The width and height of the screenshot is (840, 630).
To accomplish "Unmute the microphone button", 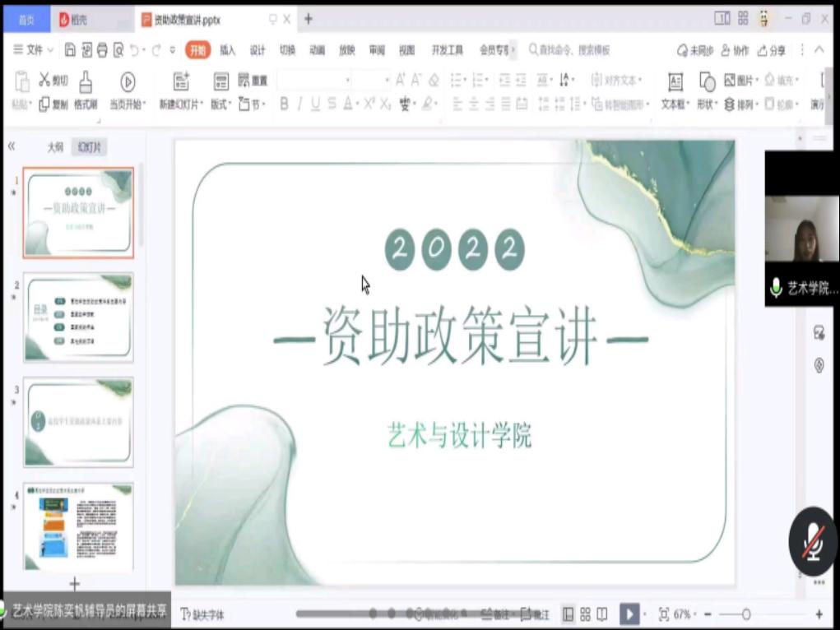I will (x=813, y=541).
